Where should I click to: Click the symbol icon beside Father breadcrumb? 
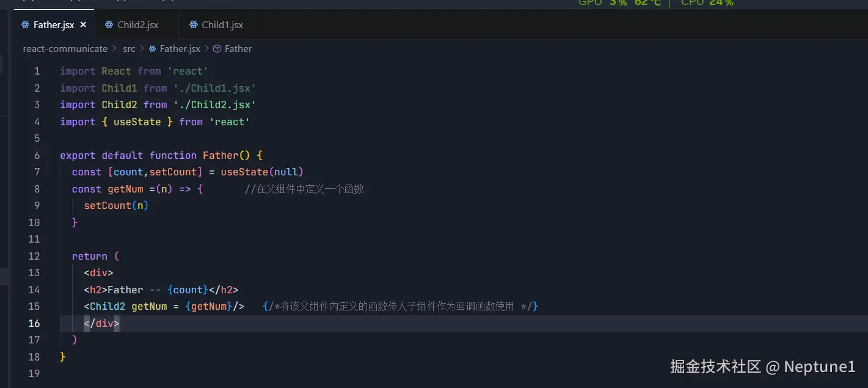(217, 49)
